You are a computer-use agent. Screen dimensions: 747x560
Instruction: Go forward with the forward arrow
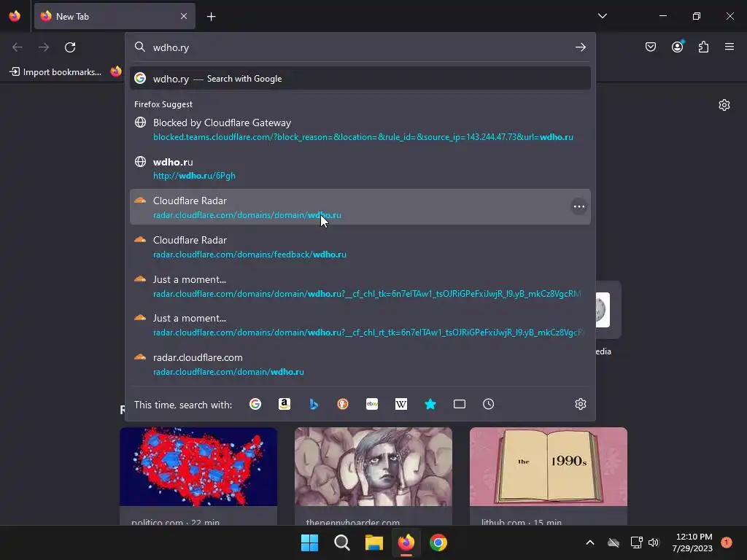coord(44,47)
